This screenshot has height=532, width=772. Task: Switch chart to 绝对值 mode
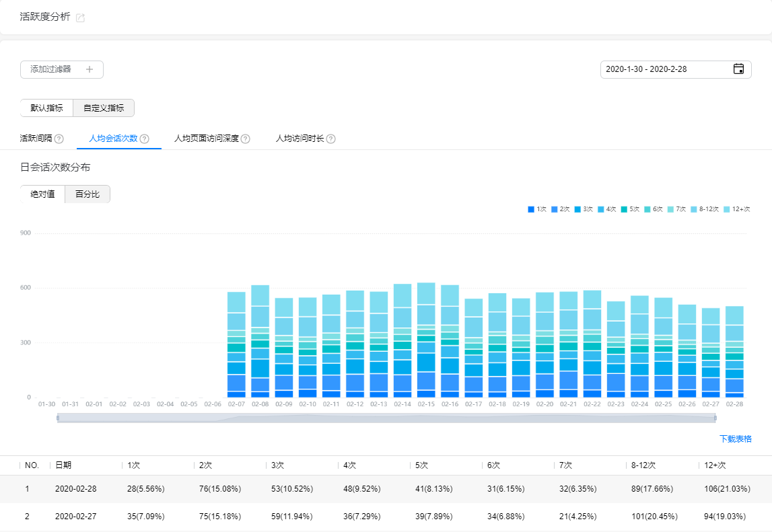(x=43, y=194)
